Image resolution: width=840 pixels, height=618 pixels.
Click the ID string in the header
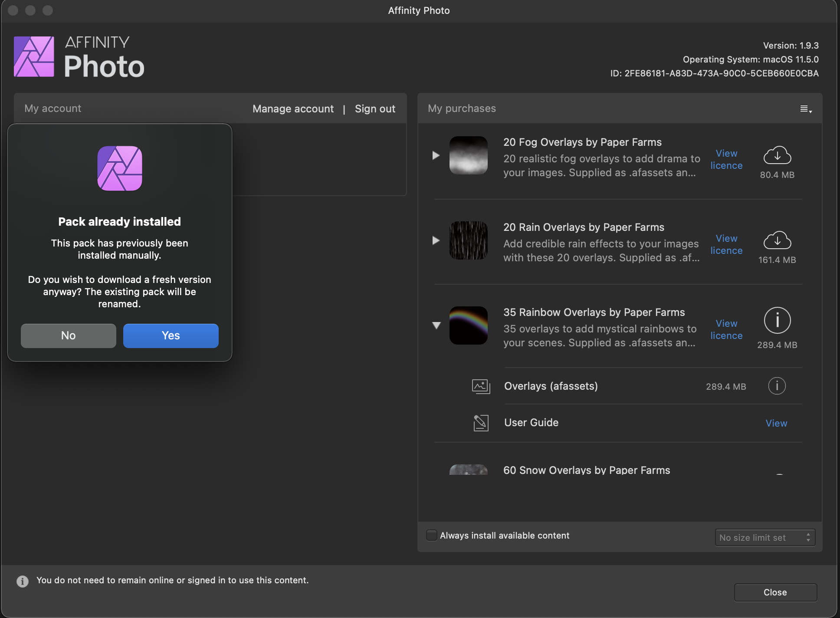click(x=715, y=73)
